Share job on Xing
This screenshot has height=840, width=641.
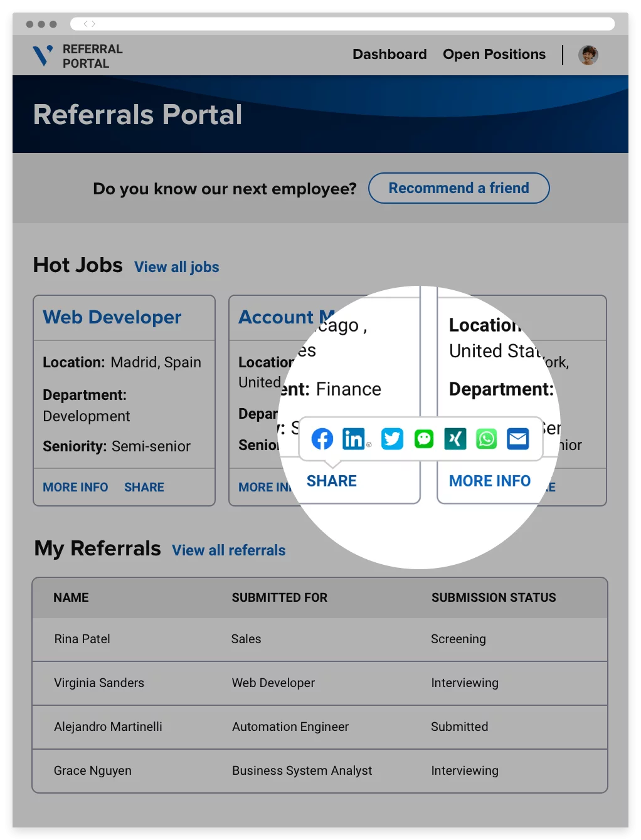(455, 439)
